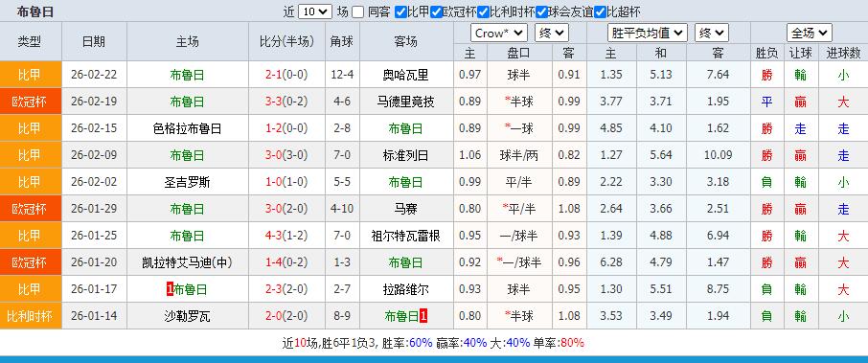Click the score 4-3(1-2) on 26-01-25
Viewport: 868px width, 363px height.
[286, 236]
